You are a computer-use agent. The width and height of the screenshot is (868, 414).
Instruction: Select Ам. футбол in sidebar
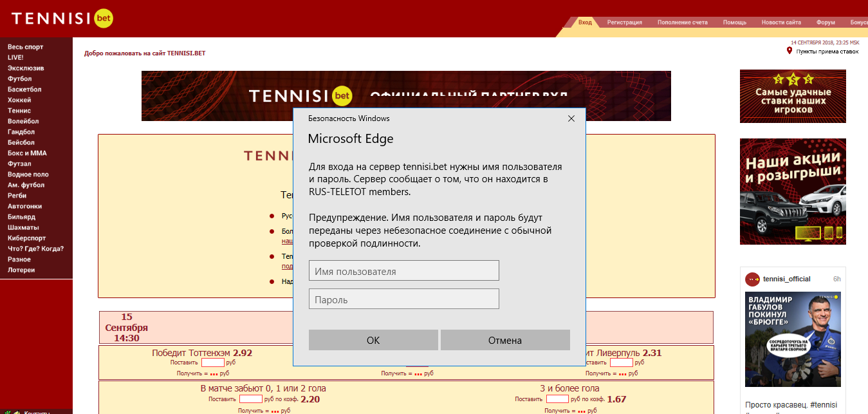coord(26,185)
